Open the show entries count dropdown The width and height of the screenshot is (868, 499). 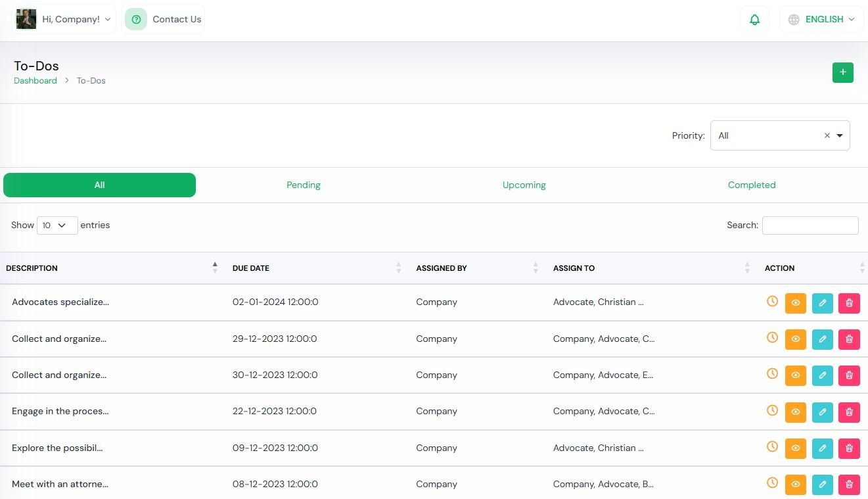click(57, 226)
